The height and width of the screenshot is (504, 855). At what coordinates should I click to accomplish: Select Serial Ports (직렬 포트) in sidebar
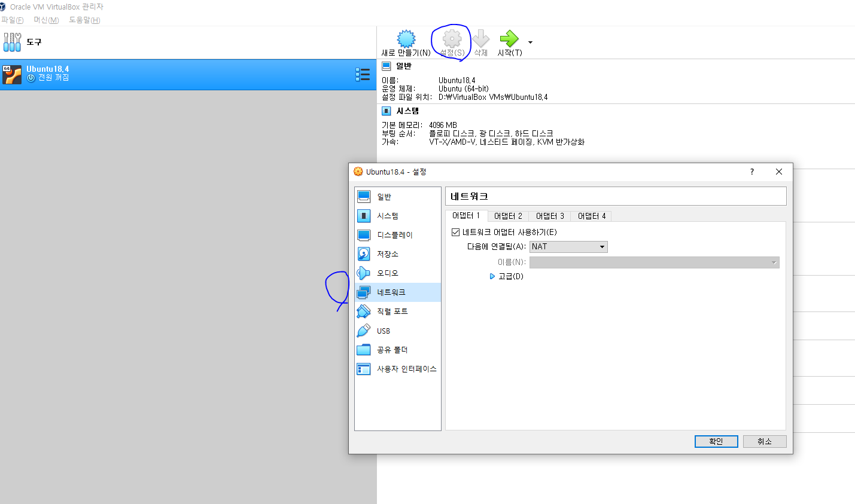pos(398,311)
